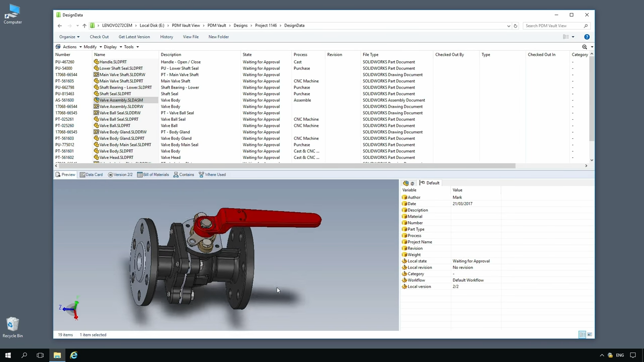Click the Author variable icon

coord(404,198)
